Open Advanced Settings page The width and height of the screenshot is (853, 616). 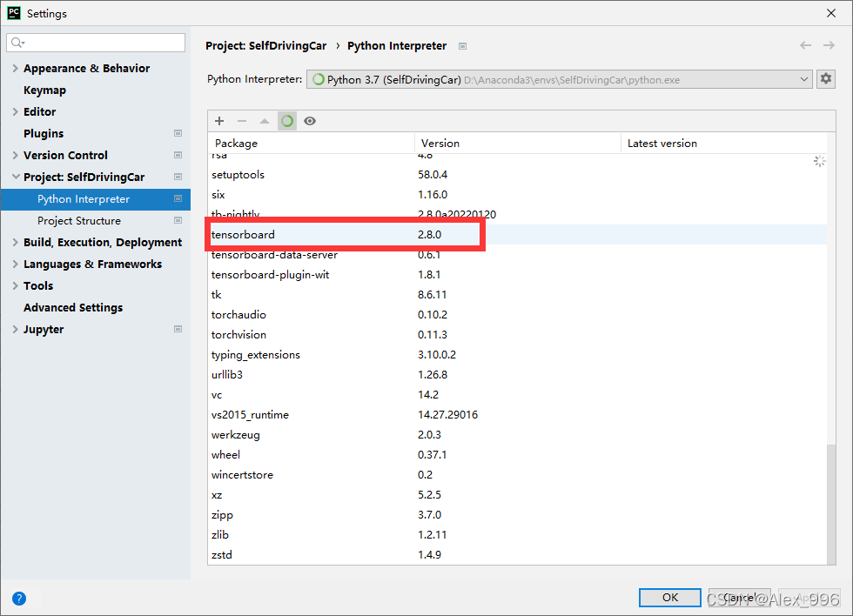point(73,307)
